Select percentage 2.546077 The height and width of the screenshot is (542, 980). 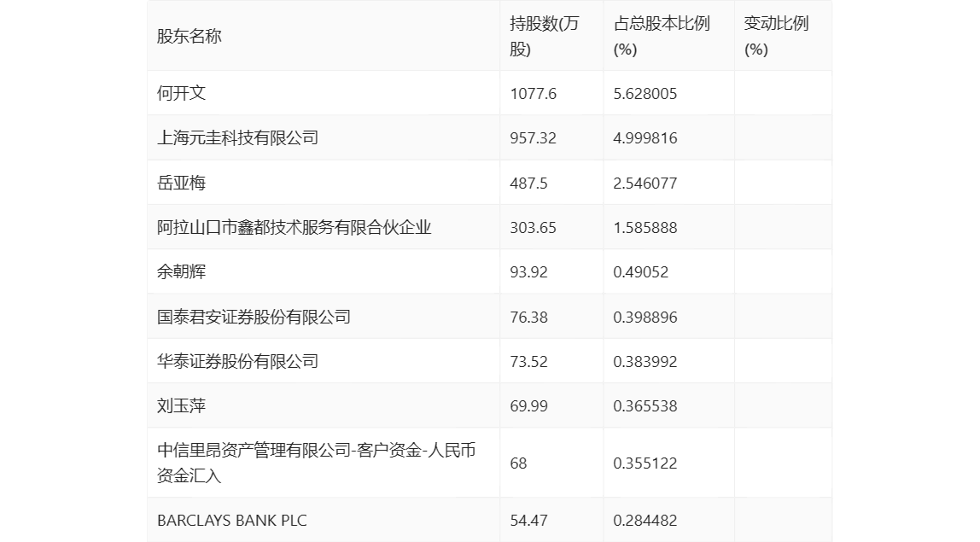pos(645,184)
